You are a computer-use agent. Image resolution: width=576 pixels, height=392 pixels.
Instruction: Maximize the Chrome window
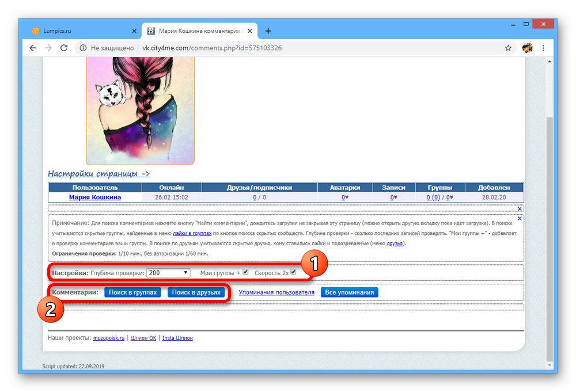tap(526, 24)
